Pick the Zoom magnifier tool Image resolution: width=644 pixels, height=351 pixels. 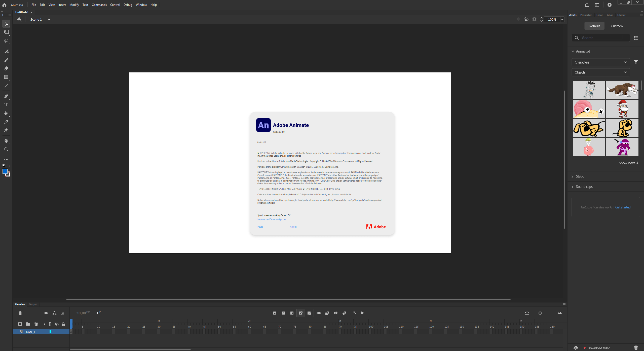click(x=6, y=149)
